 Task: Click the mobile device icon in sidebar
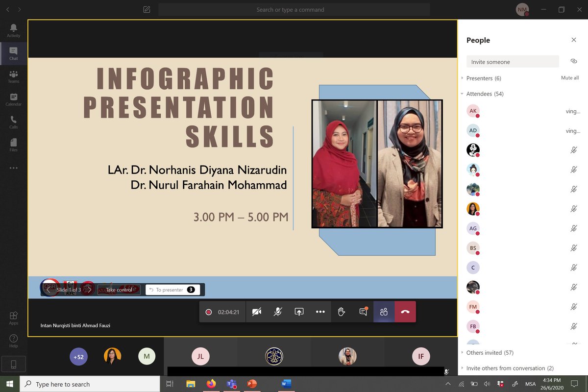coord(13,364)
